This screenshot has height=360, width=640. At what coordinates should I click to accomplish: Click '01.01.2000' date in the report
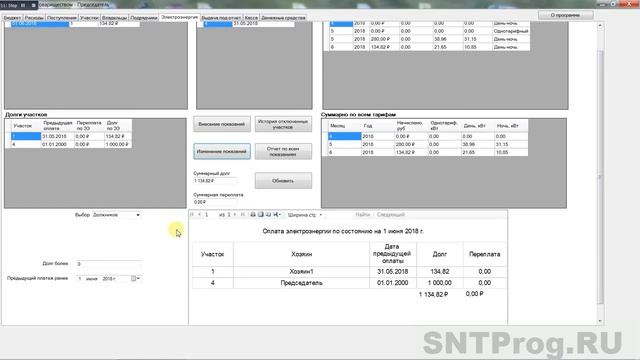tap(393, 283)
